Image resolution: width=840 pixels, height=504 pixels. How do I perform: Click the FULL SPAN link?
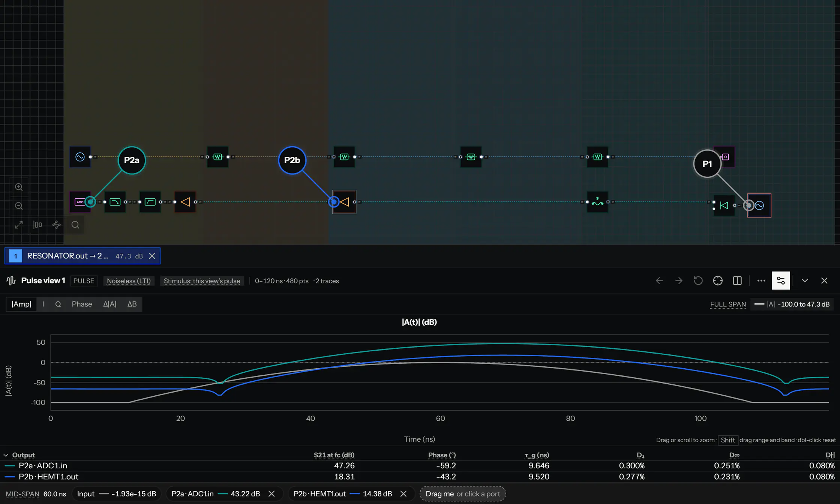pos(728,304)
